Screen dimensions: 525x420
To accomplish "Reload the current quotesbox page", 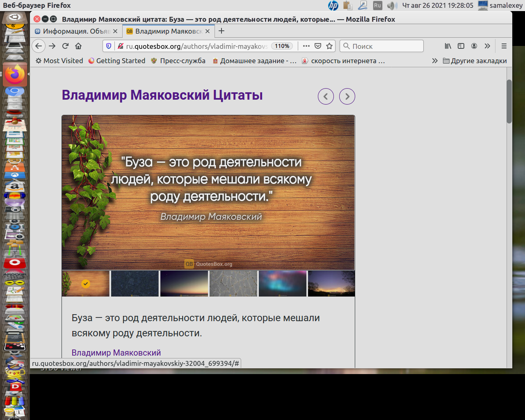I will [65, 46].
